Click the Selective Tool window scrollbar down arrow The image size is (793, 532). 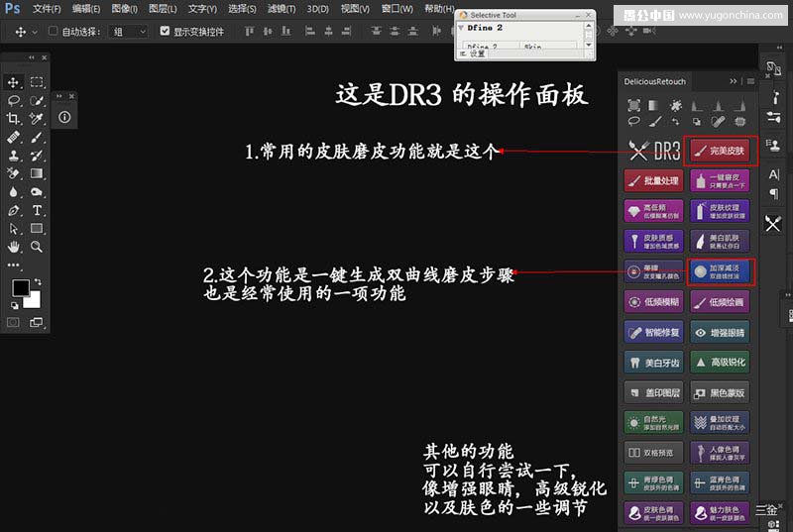(589, 45)
